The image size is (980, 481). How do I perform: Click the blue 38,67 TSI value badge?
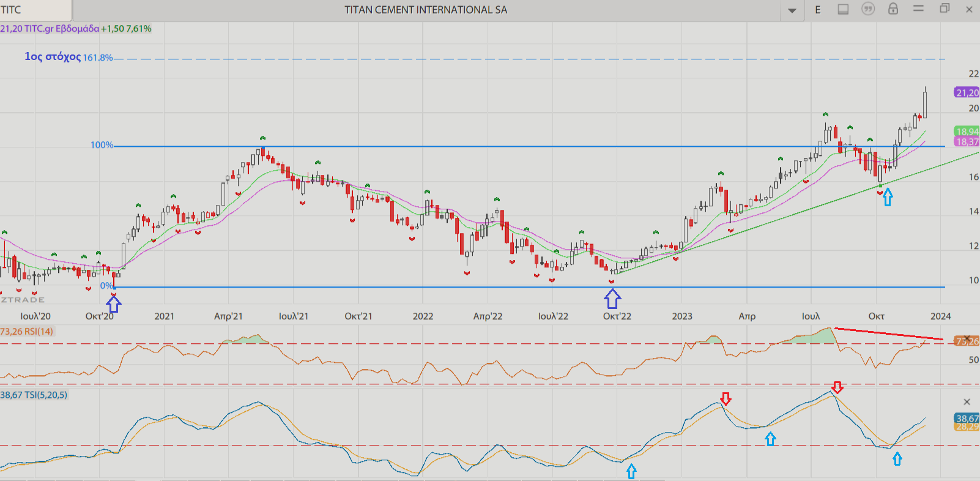[x=967, y=418]
